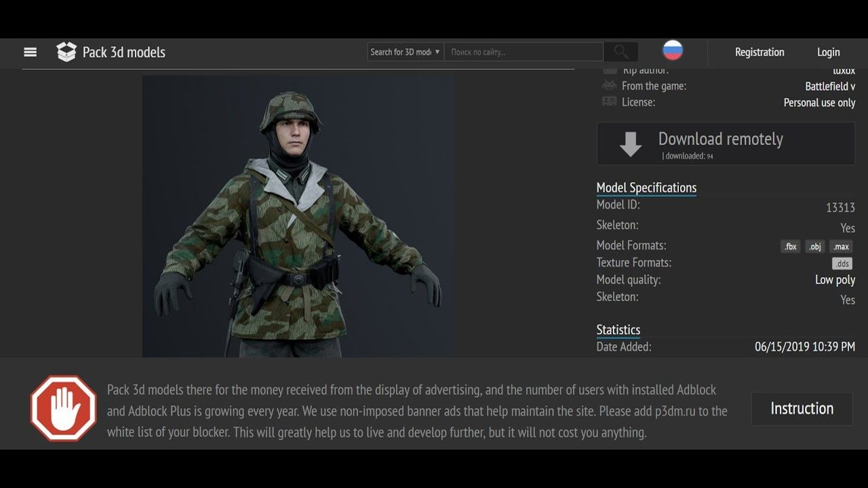Screen dimensions: 868x488
Task: Select the .dds texture format tag
Action: (x=842, y=264)
